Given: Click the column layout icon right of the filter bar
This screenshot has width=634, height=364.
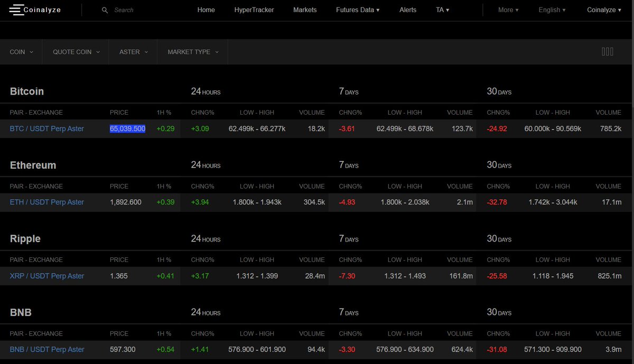Looking at the screenshot, I should [x=607, y=51].
